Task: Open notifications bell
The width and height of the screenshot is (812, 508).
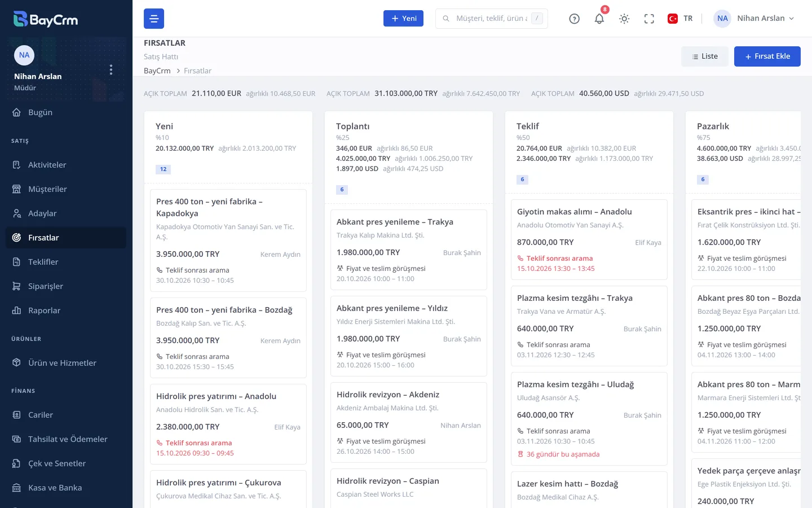Action: (x=599, y=19)
